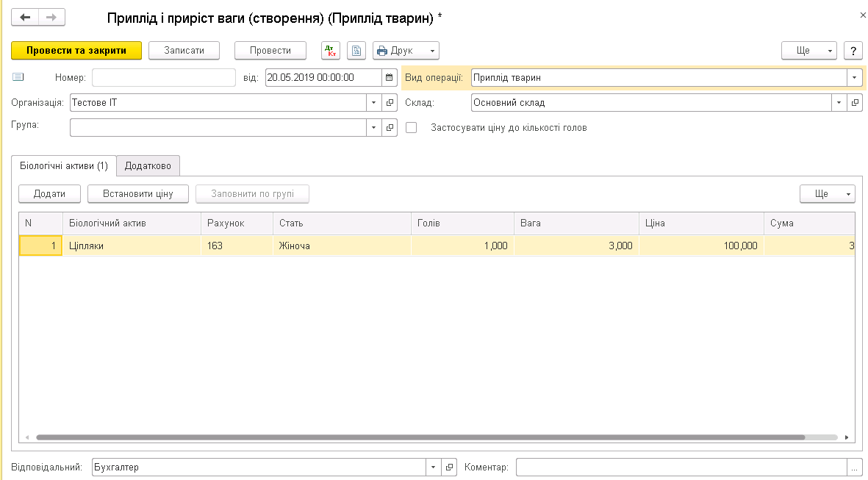Click the document report icon beside Дт/Кт
The width and height of the screenshot is (868, 480).
click(356, 51)
